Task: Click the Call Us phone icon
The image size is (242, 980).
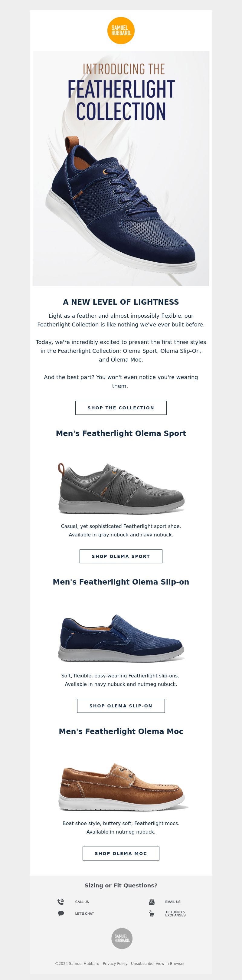Action: click(x=60, y=902)
